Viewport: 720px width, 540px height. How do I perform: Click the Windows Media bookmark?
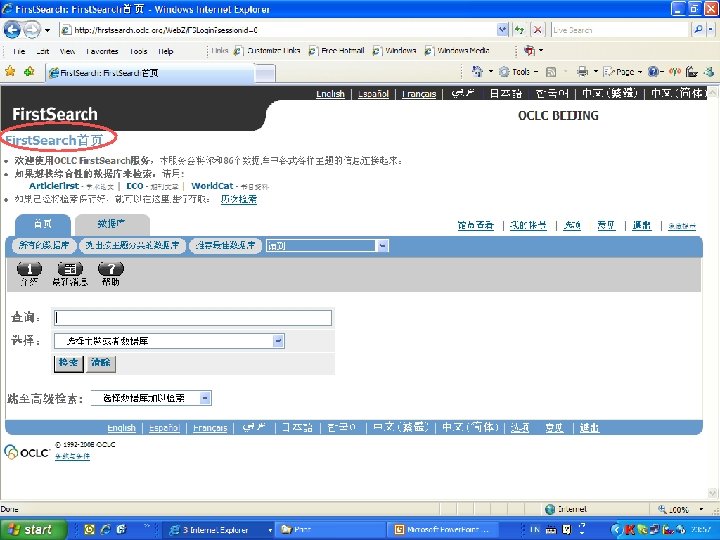[x=457, y=51]
